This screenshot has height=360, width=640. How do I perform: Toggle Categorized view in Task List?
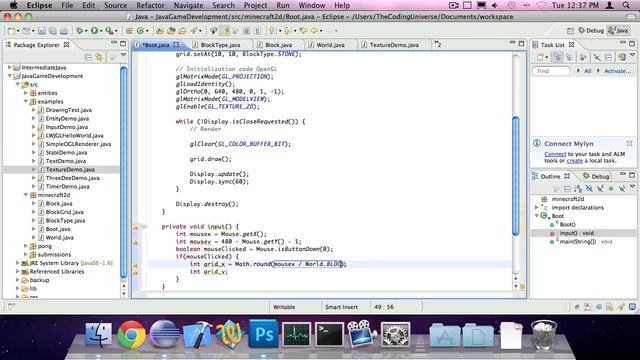point(558,58)
